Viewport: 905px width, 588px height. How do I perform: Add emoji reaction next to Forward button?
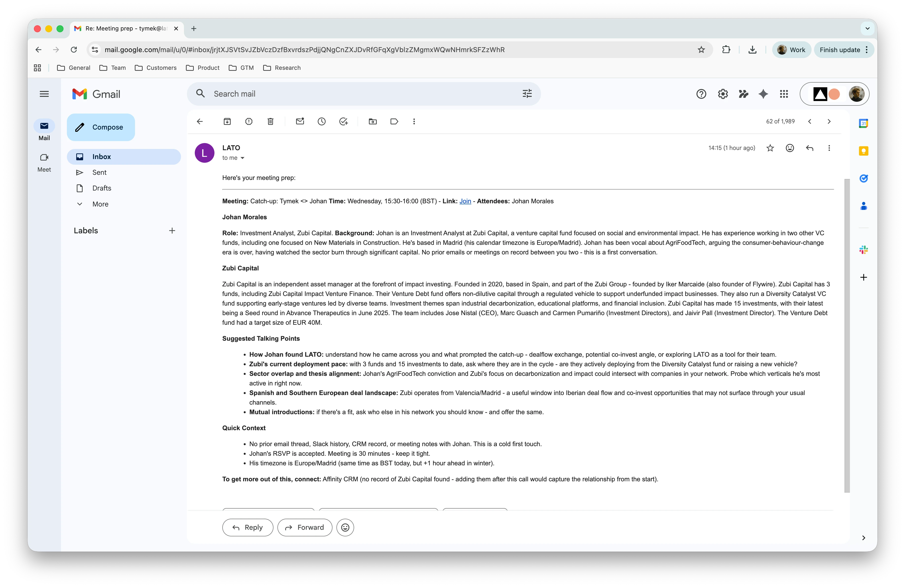pos(345,527)
